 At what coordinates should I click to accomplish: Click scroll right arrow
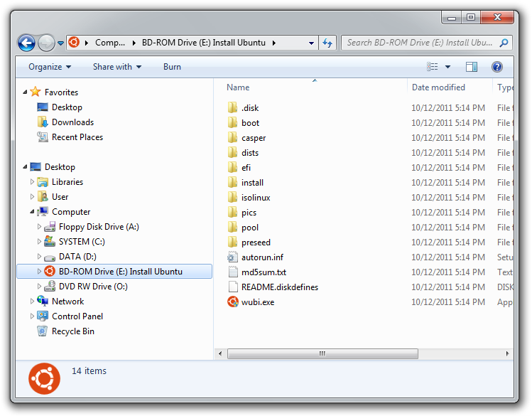coord(507,354)
